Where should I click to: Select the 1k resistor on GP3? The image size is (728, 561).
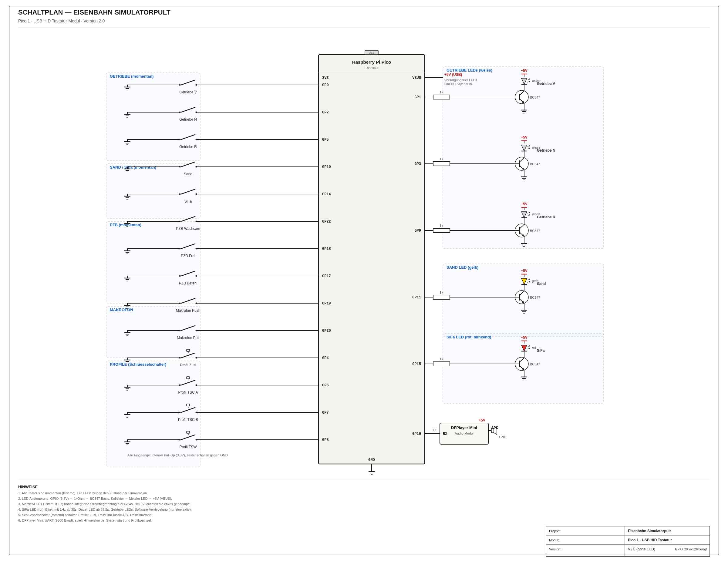(x=441, y=164)
